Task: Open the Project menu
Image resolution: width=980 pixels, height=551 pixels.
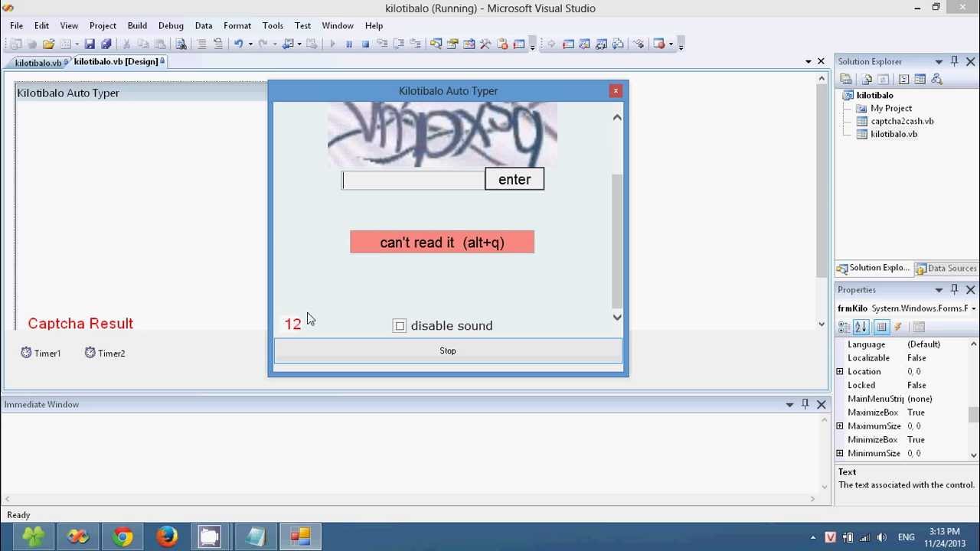Action: point(103,25)
